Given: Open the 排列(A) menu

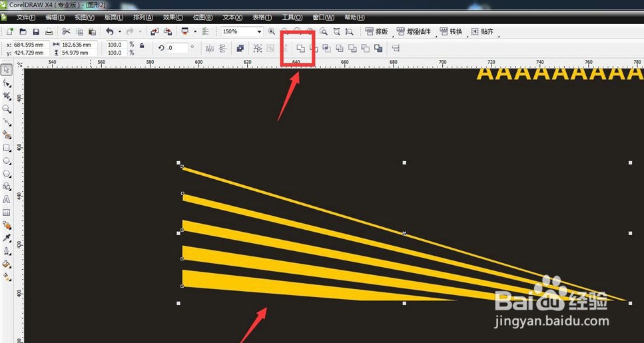Looking at the screenshot, I should [143, 18].
